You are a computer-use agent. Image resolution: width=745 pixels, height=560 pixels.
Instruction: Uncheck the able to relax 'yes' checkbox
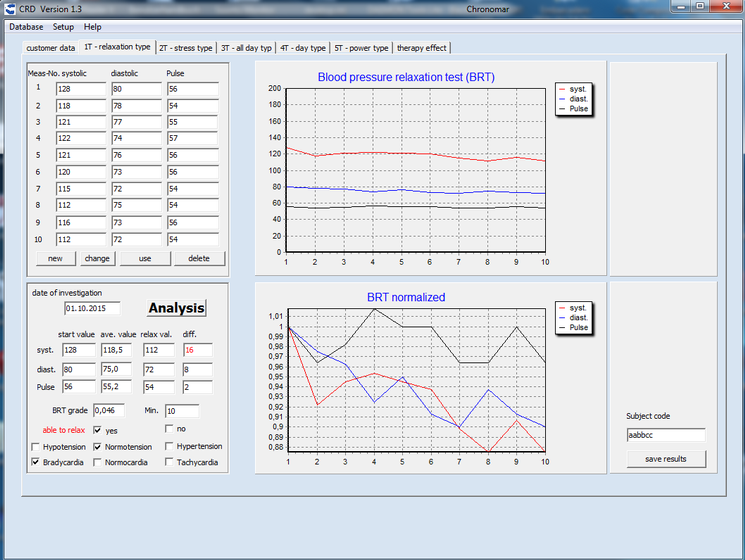coord(98,430)
